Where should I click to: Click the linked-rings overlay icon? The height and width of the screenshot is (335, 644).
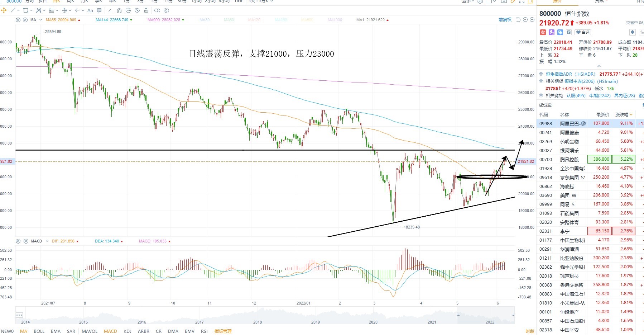tap(157, 10)
